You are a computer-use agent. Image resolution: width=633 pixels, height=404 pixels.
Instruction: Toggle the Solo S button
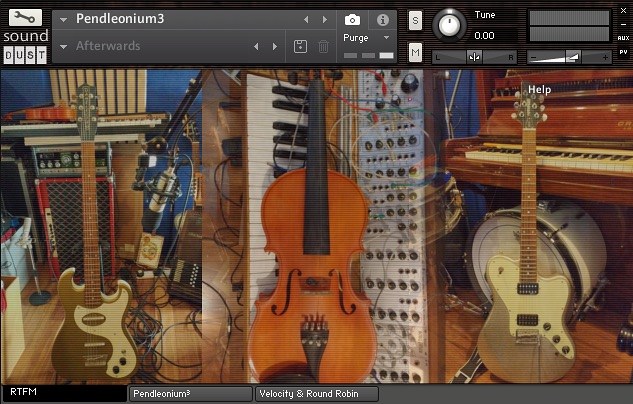pos(415,22)
